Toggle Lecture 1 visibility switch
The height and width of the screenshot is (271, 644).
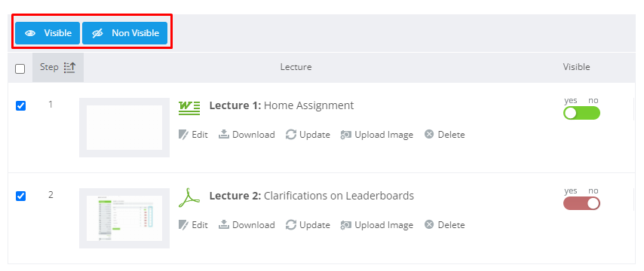coord(581,113)
